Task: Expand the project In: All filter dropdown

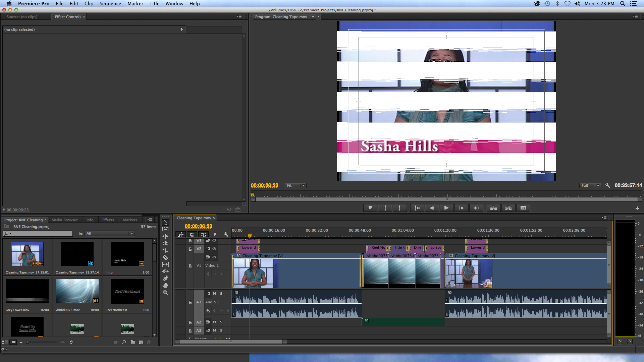Action: pyautogui.click(x=110, y=234)
